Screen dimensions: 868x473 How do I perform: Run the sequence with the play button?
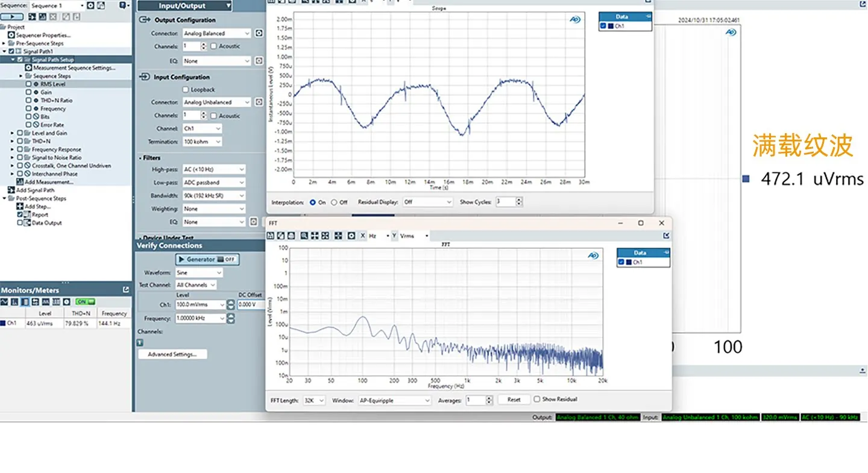[12, 17]
